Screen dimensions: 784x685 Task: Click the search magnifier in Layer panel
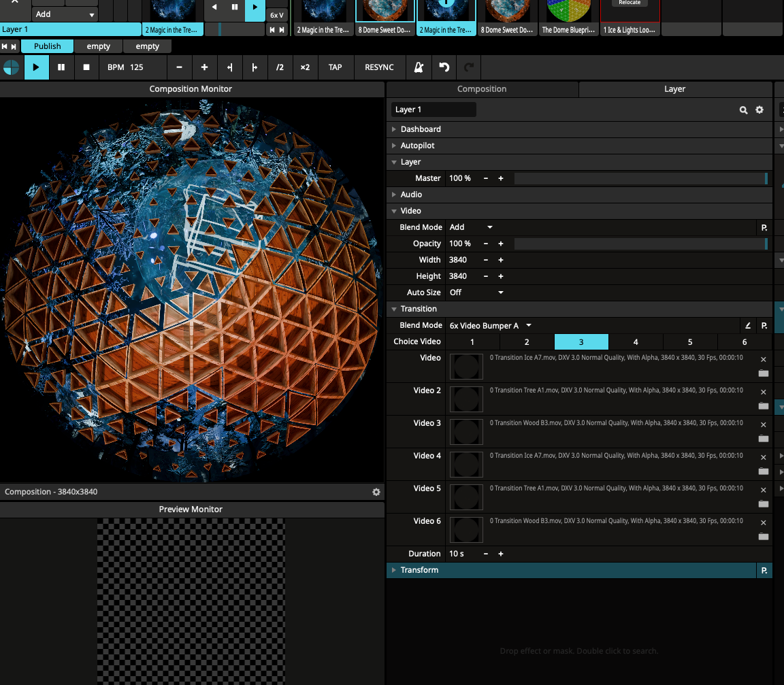pyautogui.click(x=744, y=110)
